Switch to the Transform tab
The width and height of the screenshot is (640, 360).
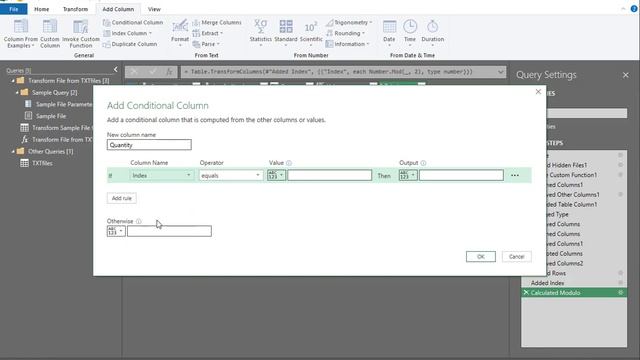click(75, 9)
